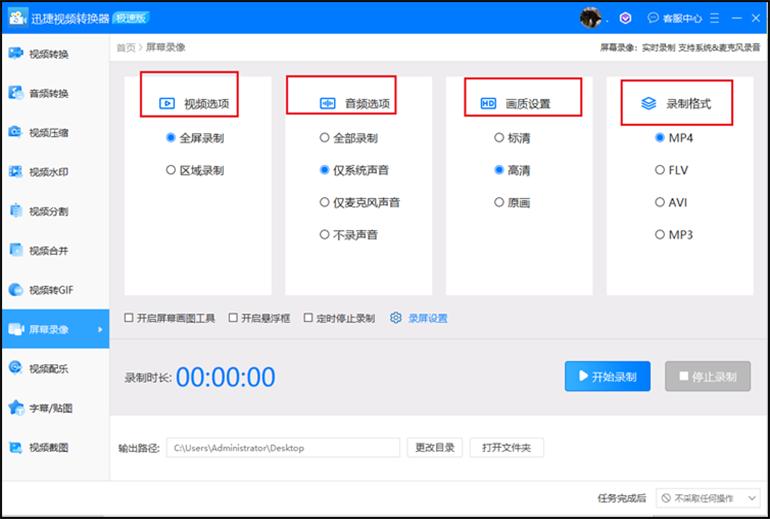Open the 视频转换 sidebar icon
Image resolution: width=770 pixels, height=519 pixels.
pos(16,53)
